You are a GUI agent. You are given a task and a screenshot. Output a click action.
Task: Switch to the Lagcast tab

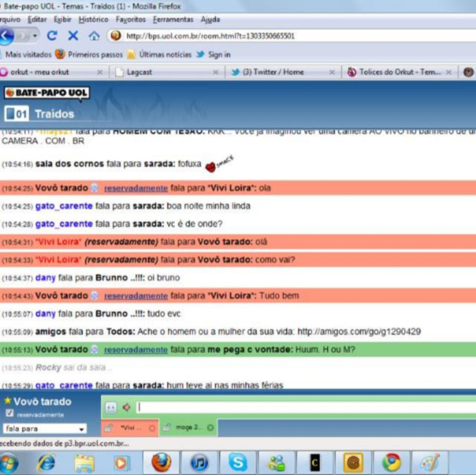tap(165, 72)
